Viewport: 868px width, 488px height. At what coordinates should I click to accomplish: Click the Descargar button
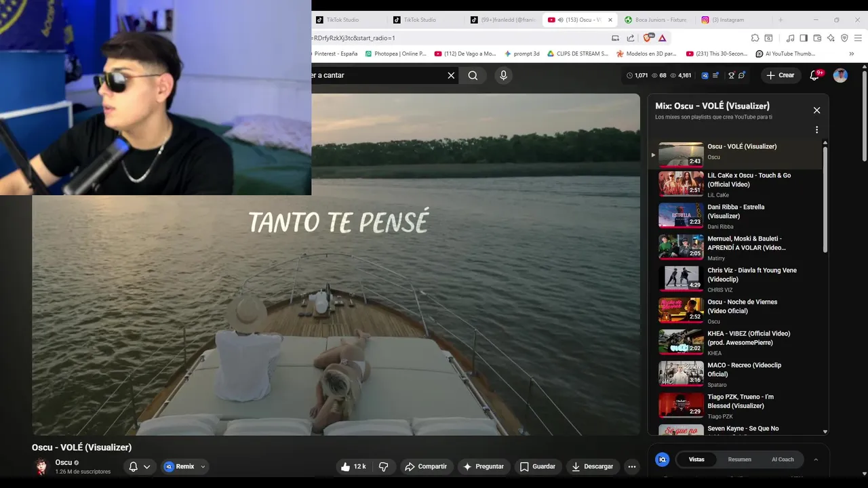pyautogui.click(x=593, y=466)
